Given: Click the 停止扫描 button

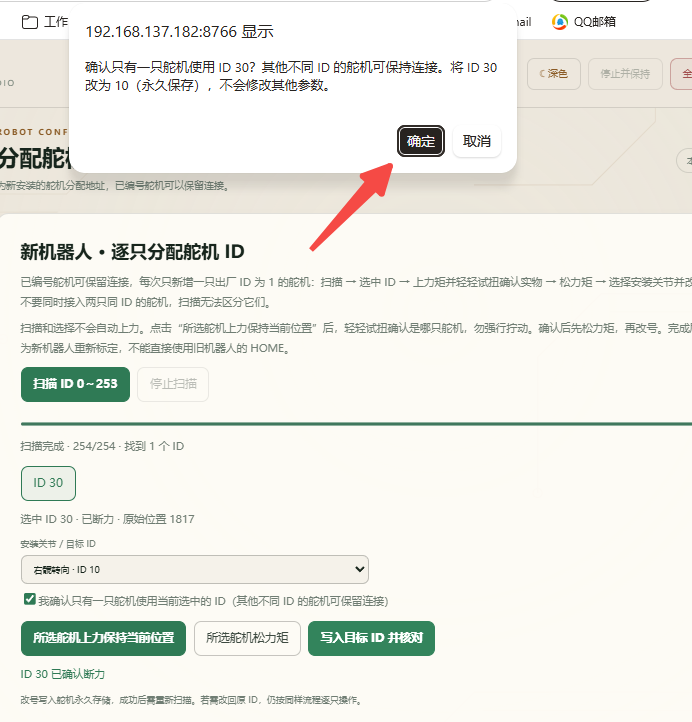Looking at the screenshot, I should pos(173,384).
